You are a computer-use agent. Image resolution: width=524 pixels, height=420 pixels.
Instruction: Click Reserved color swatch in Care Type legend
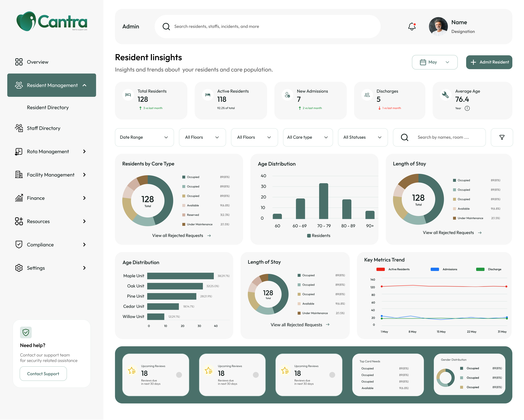184,215
